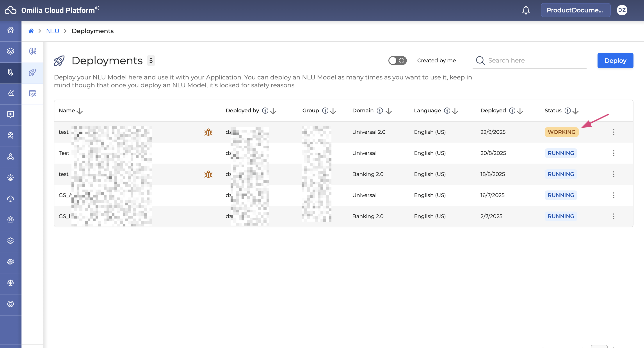
Task: Sort by Deployed date arrow
Action: pyautogui.click(x=520, y=111)
